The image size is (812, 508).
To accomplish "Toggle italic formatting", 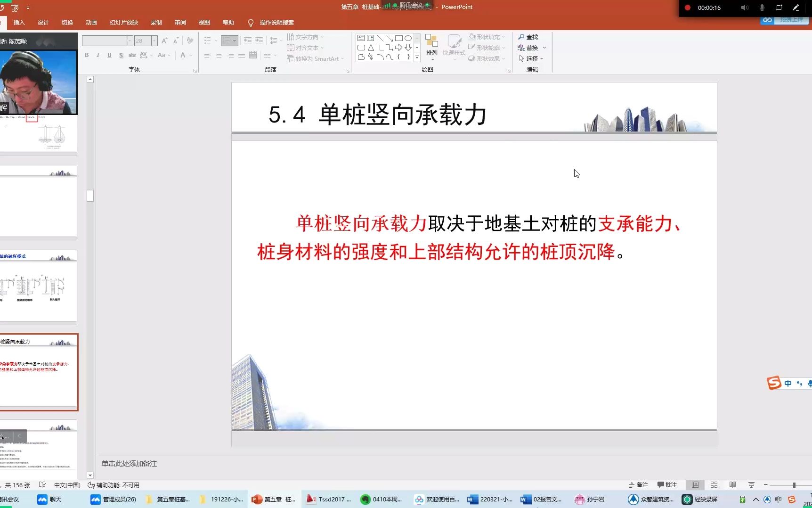I will coord(98,55).
